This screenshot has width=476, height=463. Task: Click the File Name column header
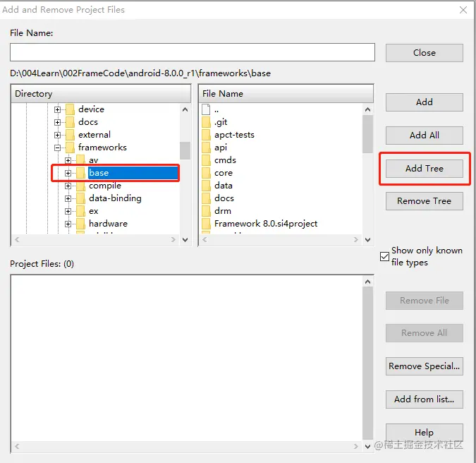pyautogui.click(x=286, y=94)
